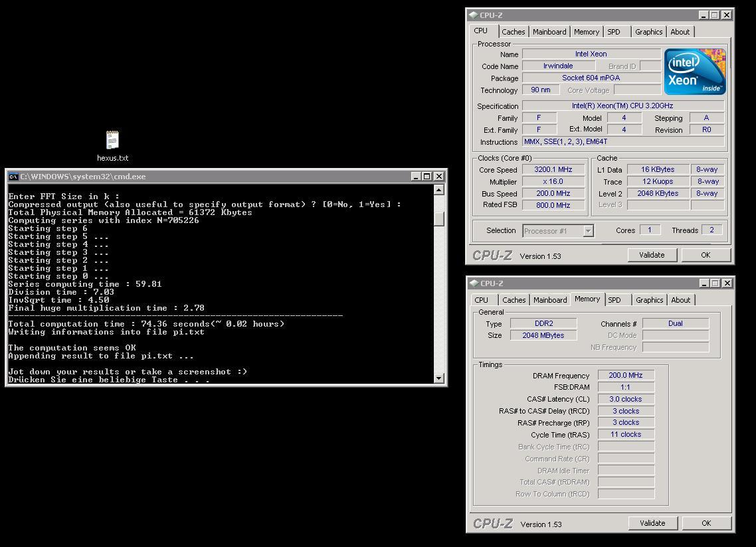The width and height of the screenshot is (756, 547).
Task: Click the Core Speed 3200.1 MHz value
Action: tap(553, 170)
